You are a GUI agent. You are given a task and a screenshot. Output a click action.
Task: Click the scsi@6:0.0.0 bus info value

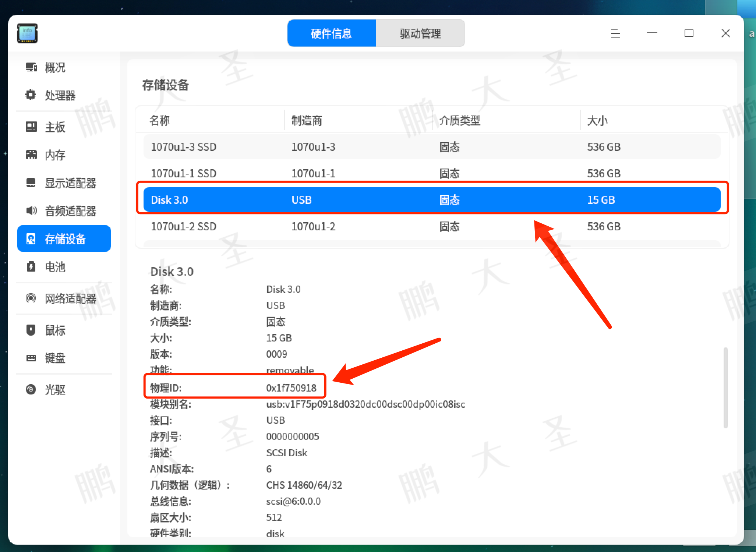(293, 501)
